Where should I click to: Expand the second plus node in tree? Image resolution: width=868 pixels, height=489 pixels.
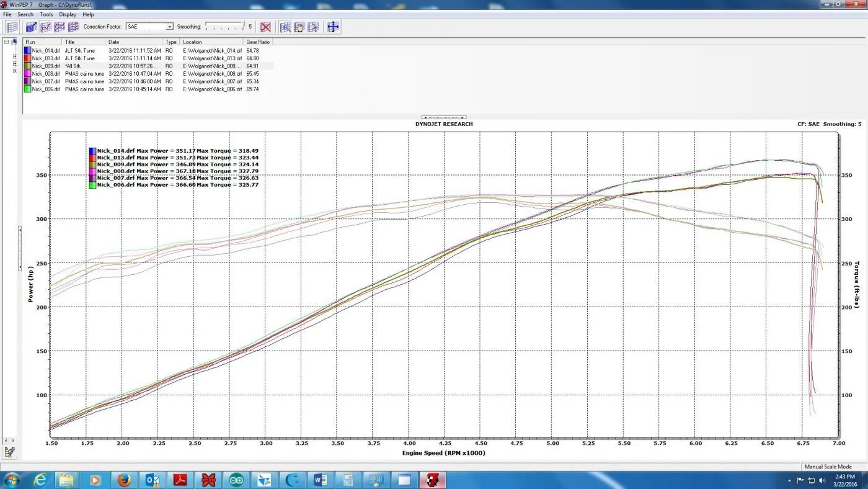pos(14,63)
